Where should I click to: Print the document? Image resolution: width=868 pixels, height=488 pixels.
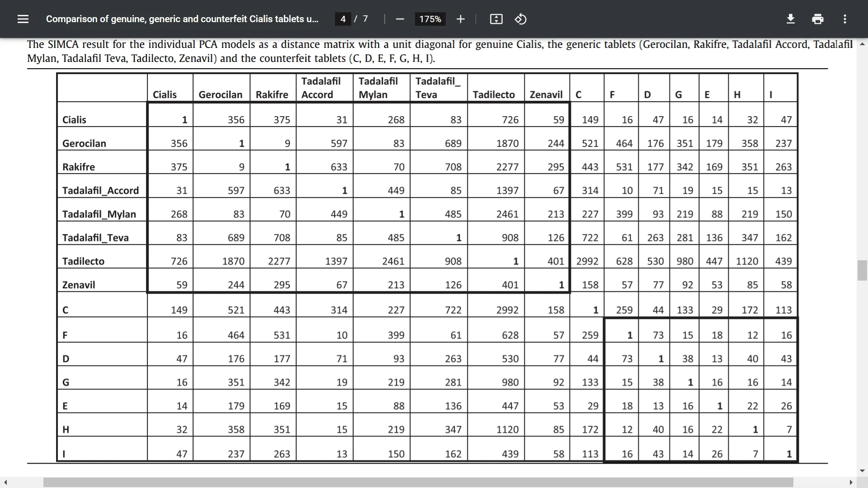pyautogui.click(x=817, y=19)
